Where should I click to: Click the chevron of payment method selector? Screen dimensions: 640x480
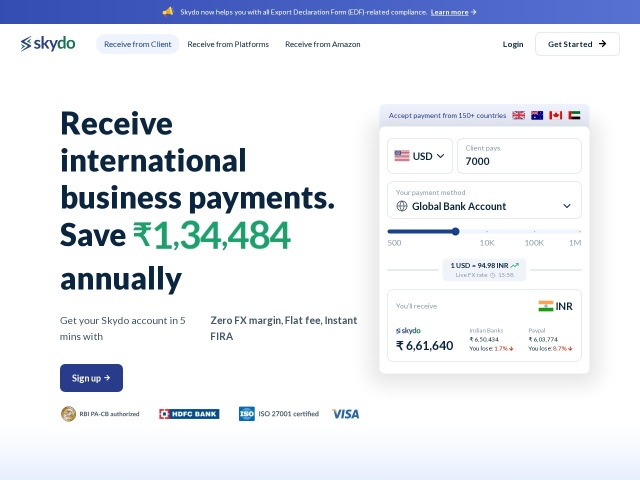pos(567,206)
